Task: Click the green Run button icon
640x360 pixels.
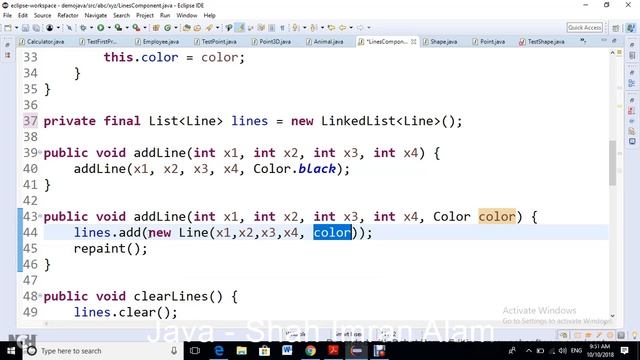Action: tap(100, 28)
